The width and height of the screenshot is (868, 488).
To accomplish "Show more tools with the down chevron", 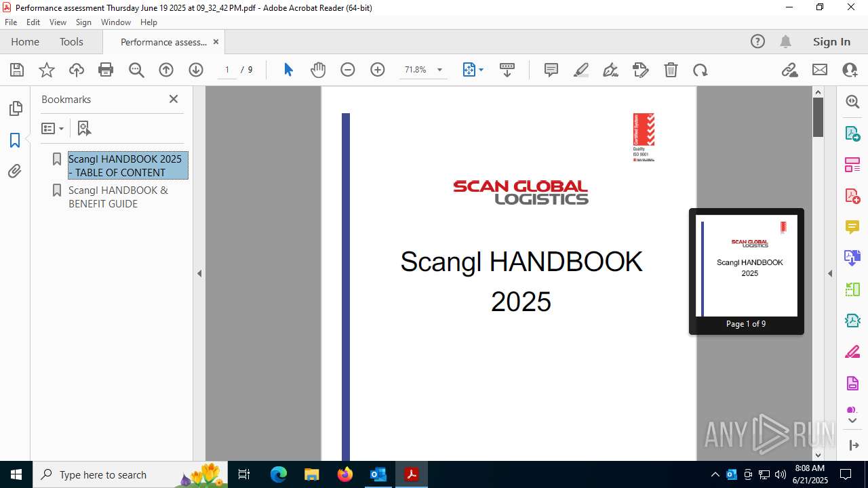I will 852,420.
